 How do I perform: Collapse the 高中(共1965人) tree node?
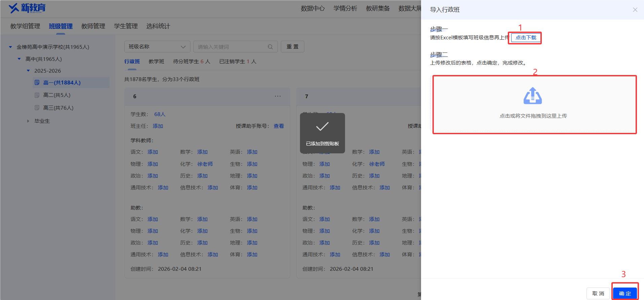19,59
